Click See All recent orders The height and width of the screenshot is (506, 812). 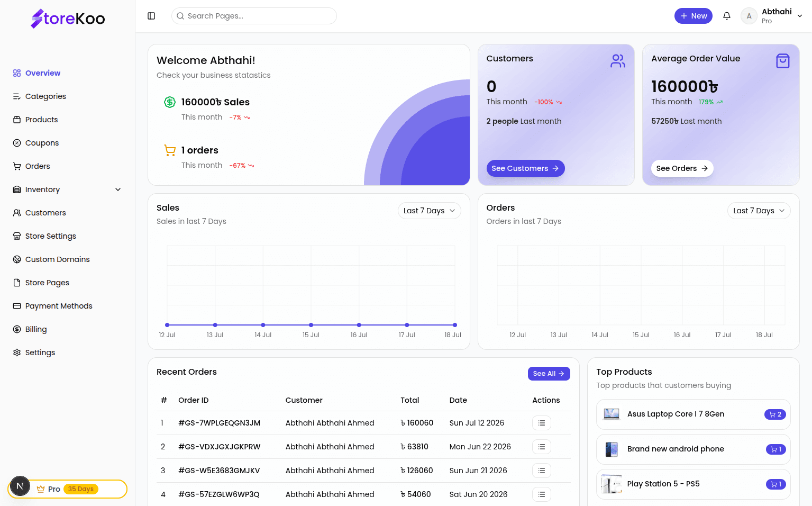[x=549, y=374]
